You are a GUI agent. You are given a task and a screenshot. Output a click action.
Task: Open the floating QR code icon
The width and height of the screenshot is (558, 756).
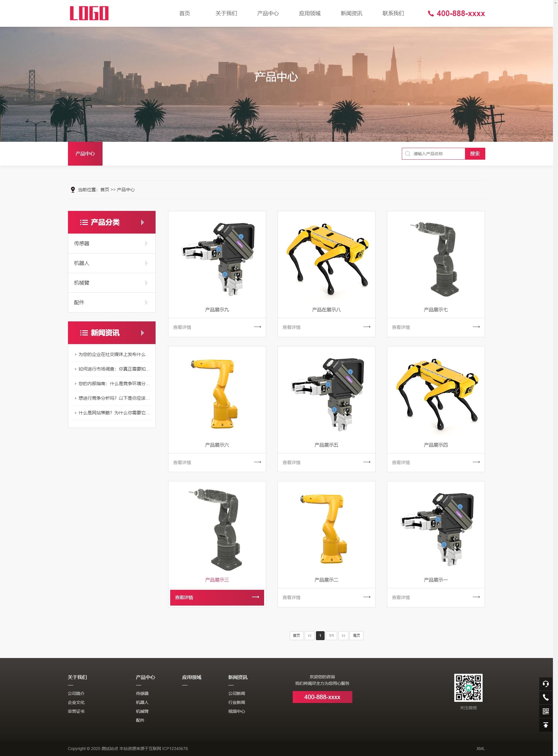(x=545, y=711)
